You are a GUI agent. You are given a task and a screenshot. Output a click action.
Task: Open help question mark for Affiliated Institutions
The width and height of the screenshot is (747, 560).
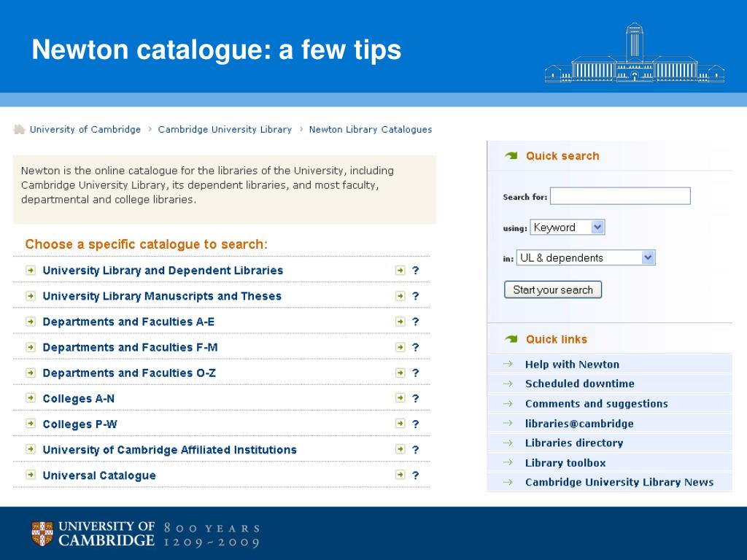click(x=415, y=449)
